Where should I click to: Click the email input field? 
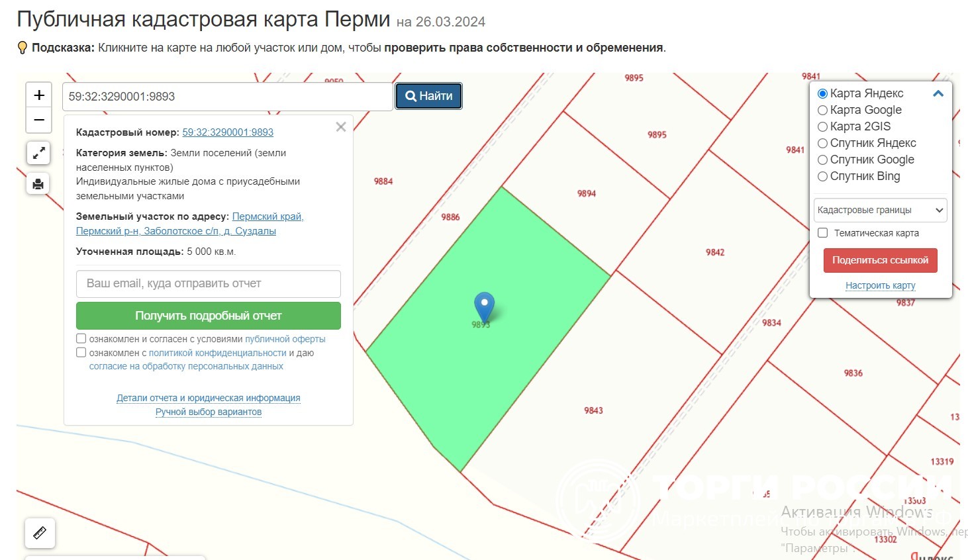tap(209, 283)
